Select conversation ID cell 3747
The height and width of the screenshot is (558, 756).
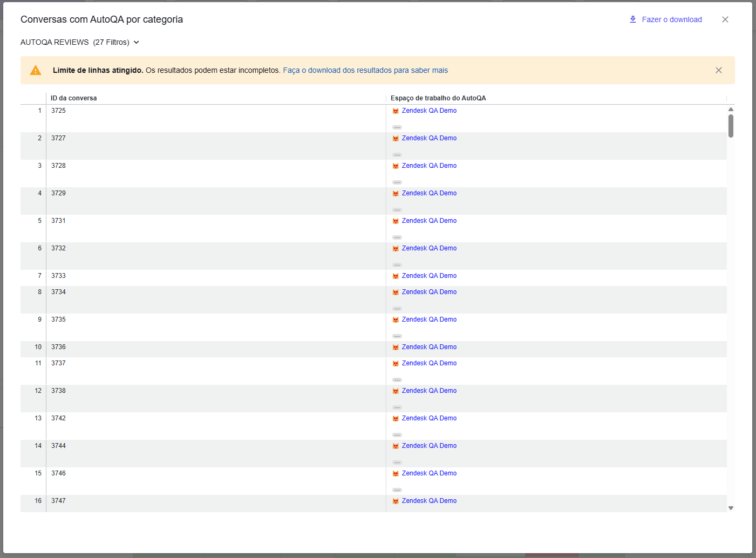pyautogui.click(x=216, y=503)
